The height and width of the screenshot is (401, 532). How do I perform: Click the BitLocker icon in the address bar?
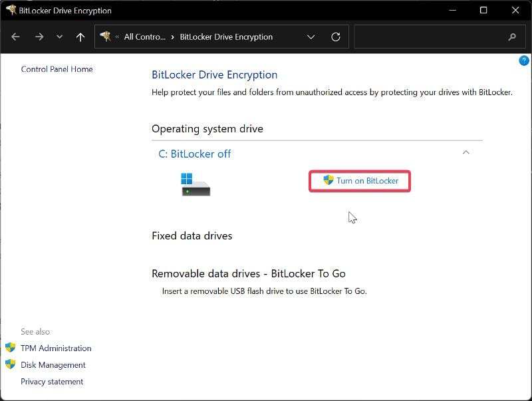[105, 37]
